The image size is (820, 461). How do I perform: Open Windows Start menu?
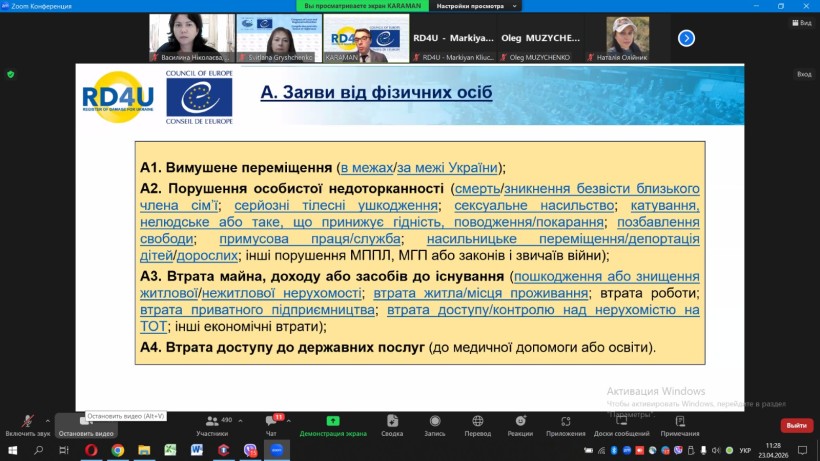coord(12,450)
